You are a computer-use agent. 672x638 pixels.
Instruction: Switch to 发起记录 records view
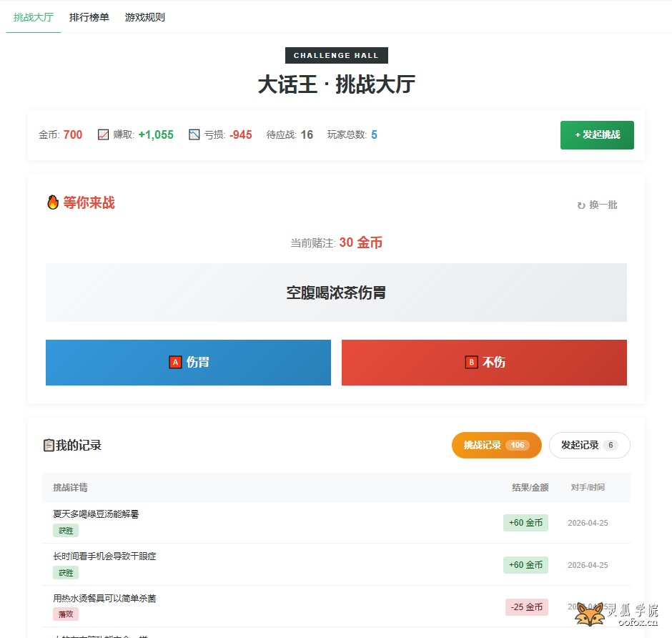click(x=589, y=445)
